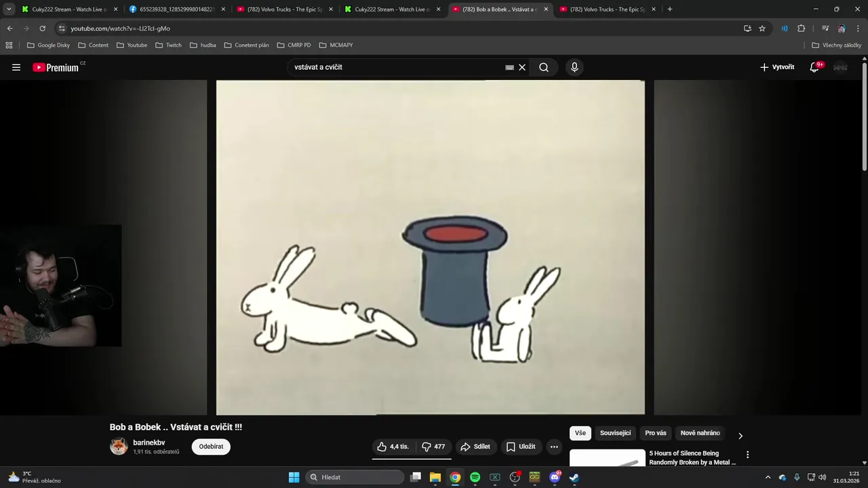View site information next to the URL

62,28
